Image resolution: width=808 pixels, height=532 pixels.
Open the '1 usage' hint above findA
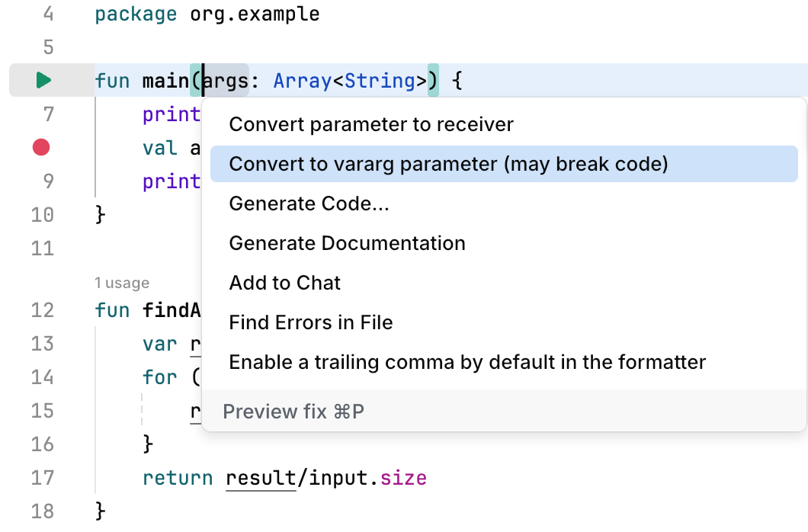(122, 283)
